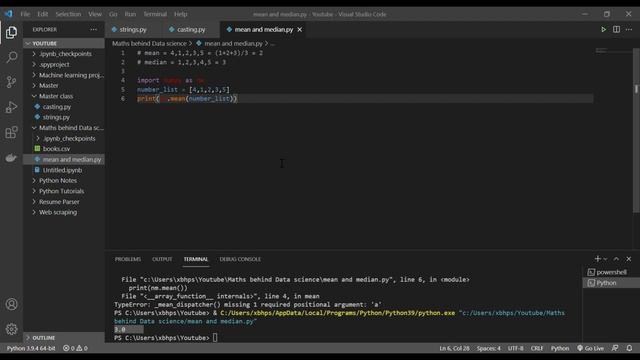
Task: Split the editor to the right
Action: click(616, 29)
